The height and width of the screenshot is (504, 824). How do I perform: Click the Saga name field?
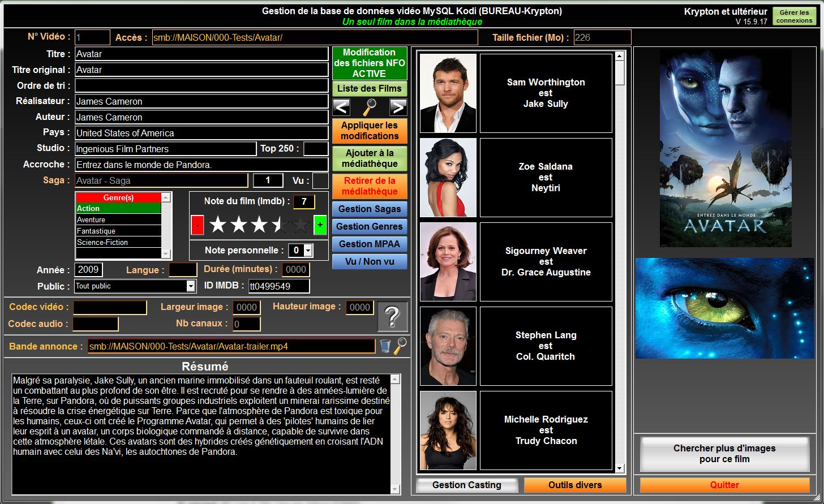[161, 180]
